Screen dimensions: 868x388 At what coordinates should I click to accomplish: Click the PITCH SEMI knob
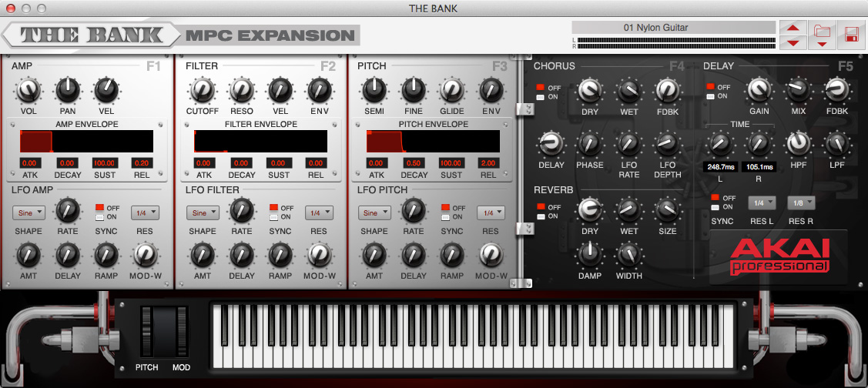374,90
